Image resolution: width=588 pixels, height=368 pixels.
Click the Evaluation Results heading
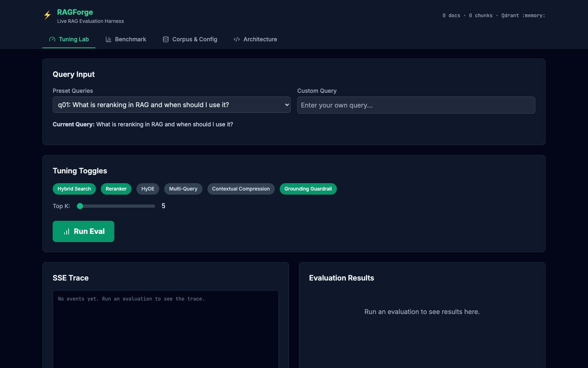click(x=341, y=278)
